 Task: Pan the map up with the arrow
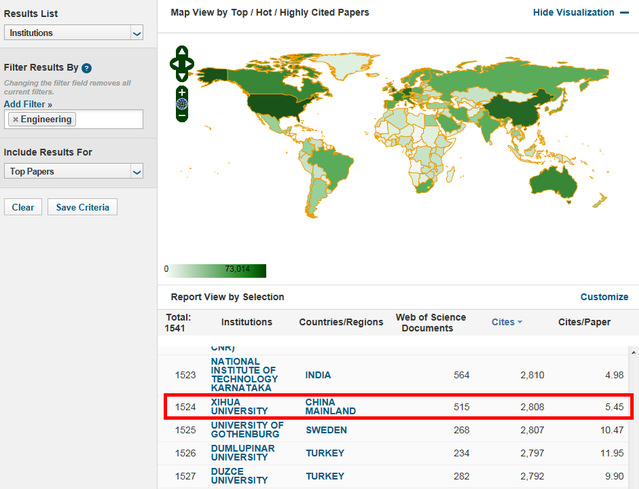pos(181,52)
